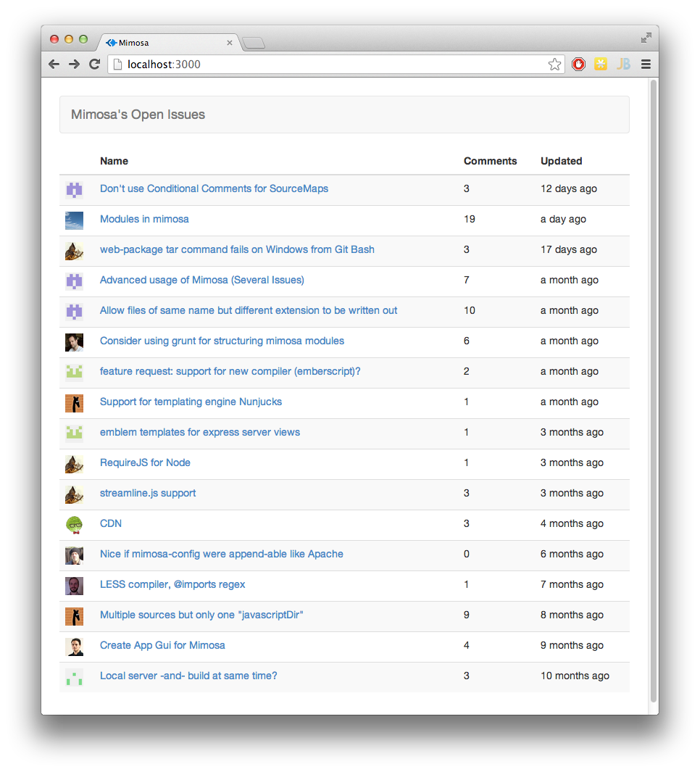Click green avatar beside CDN issue

pos(75,525)
